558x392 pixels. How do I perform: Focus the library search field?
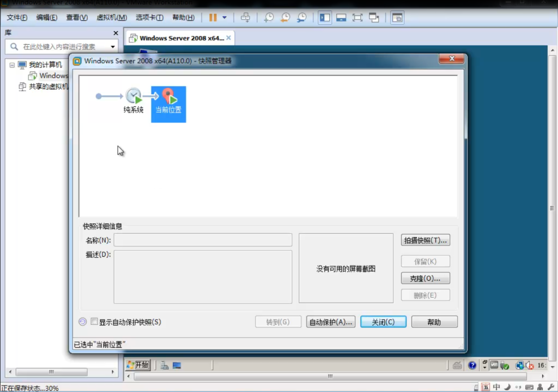tap(59, 47)
